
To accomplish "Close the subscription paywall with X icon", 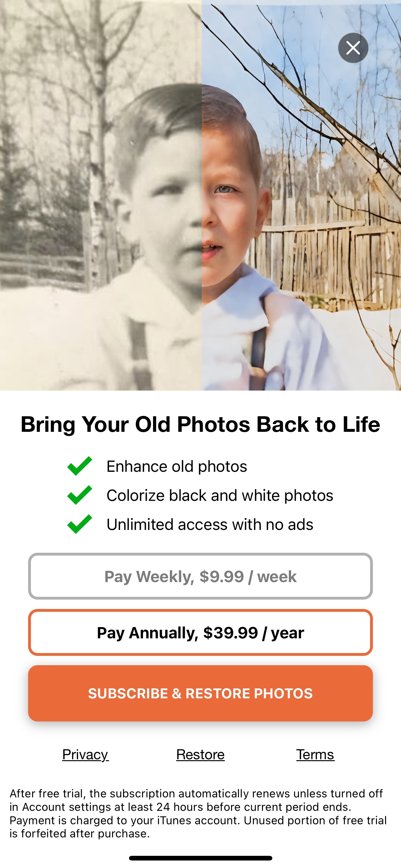I will (x=353, y=48).
